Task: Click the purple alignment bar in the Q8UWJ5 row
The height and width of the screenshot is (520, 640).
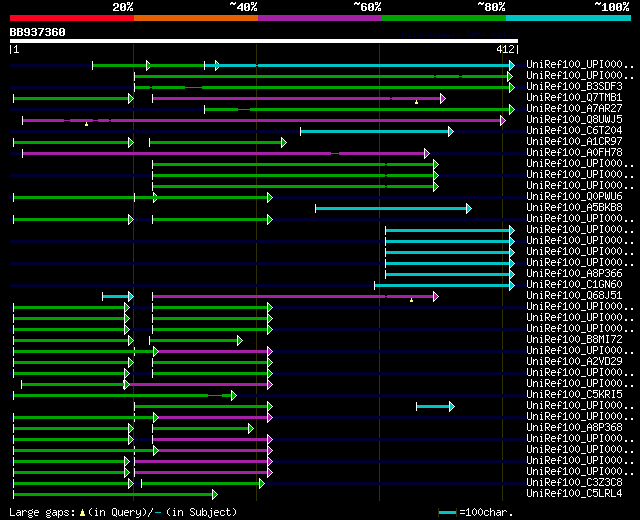Action: [264, 120]
